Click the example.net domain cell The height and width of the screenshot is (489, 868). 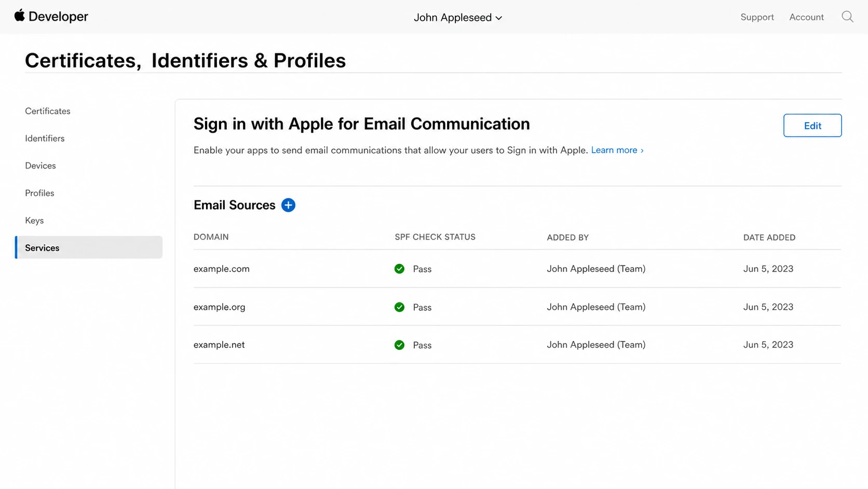coord(219,345)
